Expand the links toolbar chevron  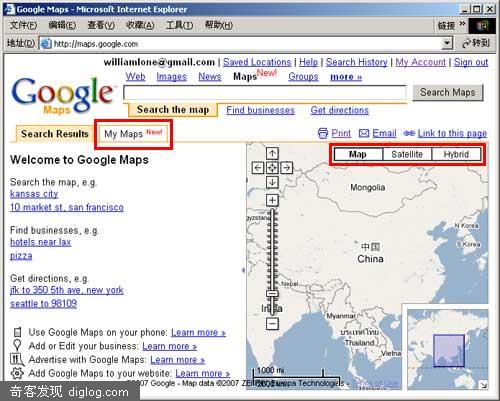coord(462,23)
